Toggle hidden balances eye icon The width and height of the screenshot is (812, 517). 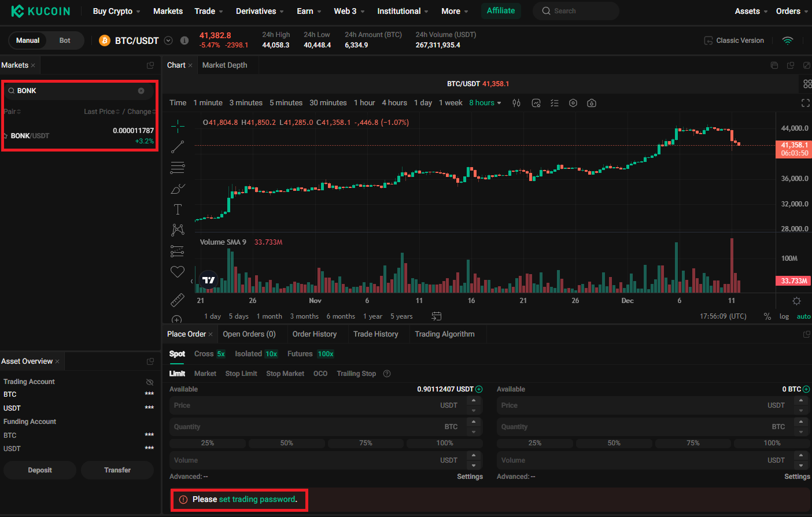[x=150, y=382]
